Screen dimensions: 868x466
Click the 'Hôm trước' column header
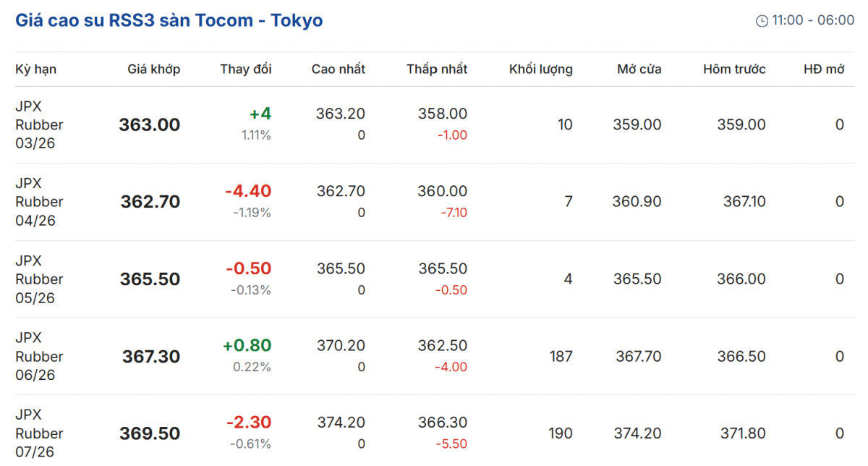coord(734,69)
